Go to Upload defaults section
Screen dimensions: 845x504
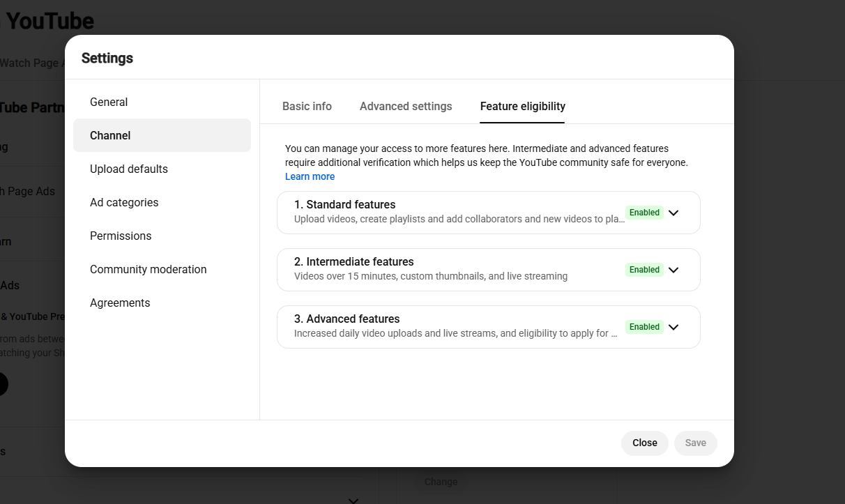pos(162,169)
